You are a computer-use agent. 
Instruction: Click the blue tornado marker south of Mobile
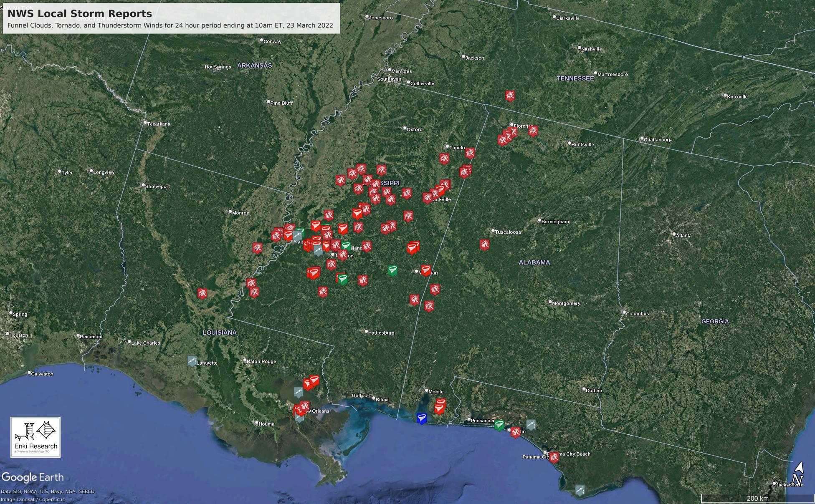pos(422,418)
